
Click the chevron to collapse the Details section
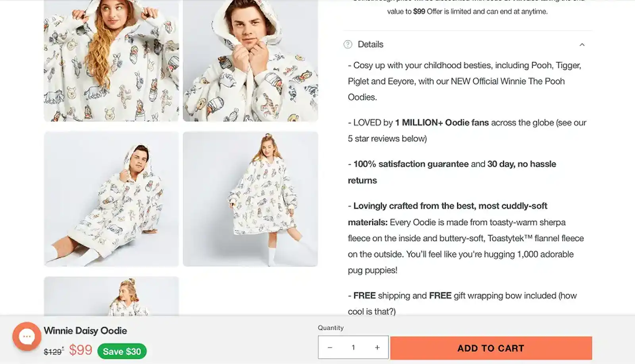582,44
